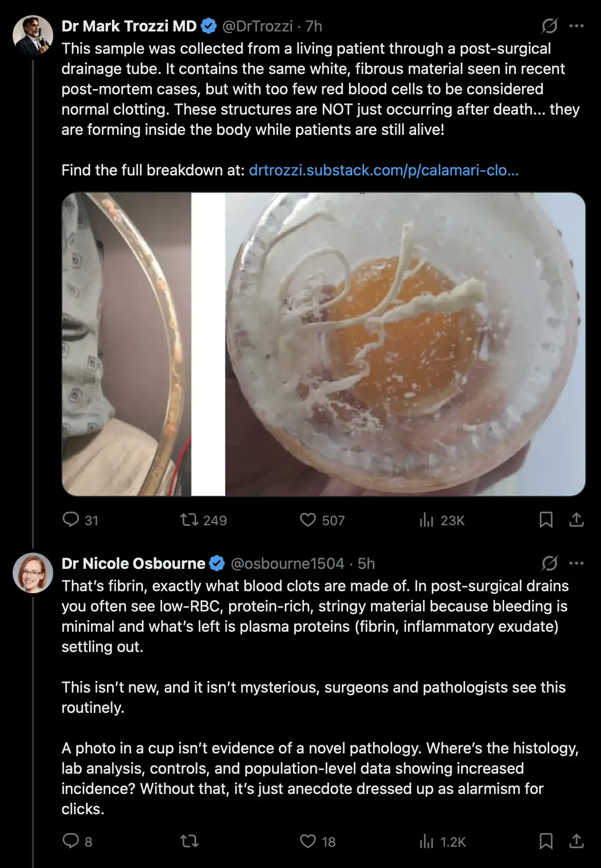Image resolution: width=601 pixels, height=868 pixels.
Task: Repost Dr Nicole Osbourne's reply
Action: (x=190, y=841)
